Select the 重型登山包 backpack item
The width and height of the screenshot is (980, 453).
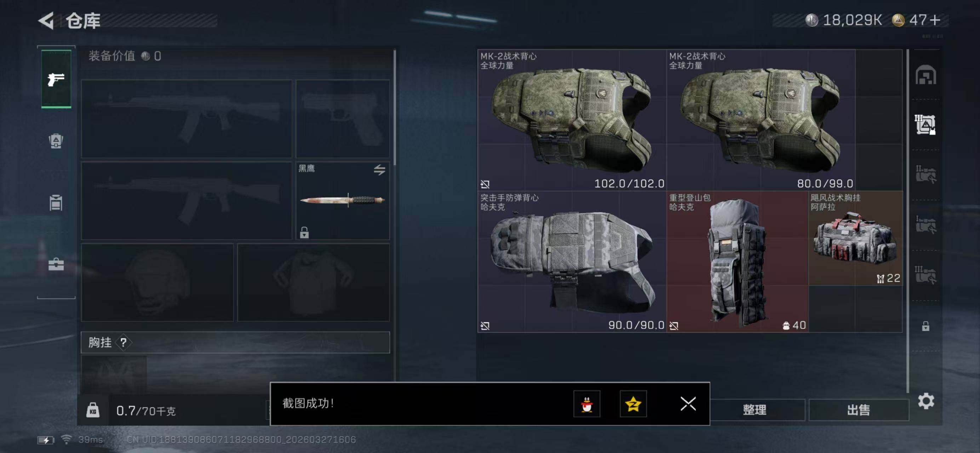[737, 262]
